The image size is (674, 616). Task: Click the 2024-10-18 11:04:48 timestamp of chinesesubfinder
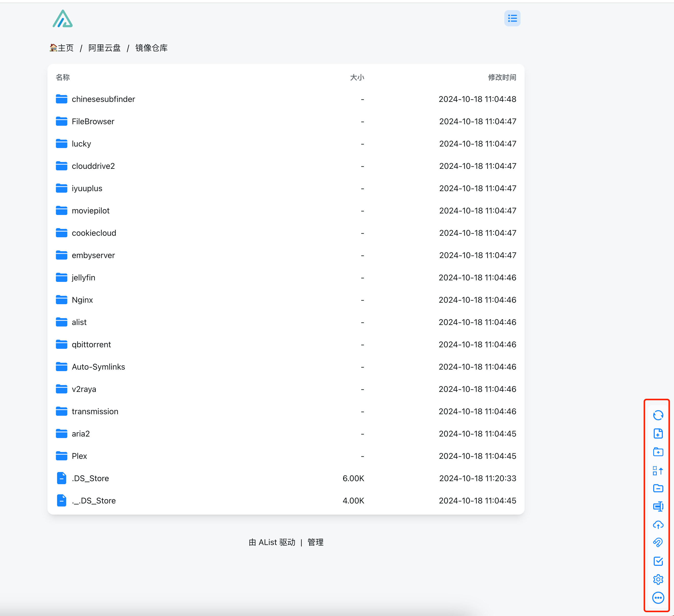point(477,99)
